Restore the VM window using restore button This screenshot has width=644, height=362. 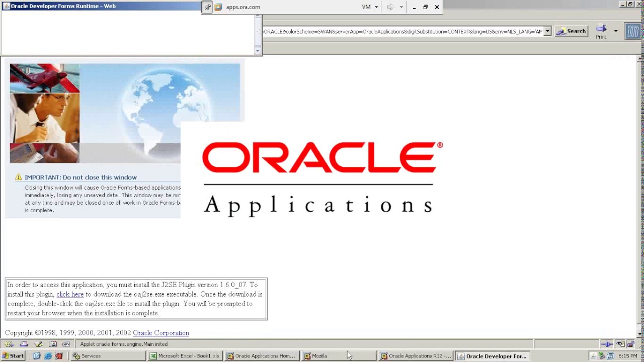point(425,7)
